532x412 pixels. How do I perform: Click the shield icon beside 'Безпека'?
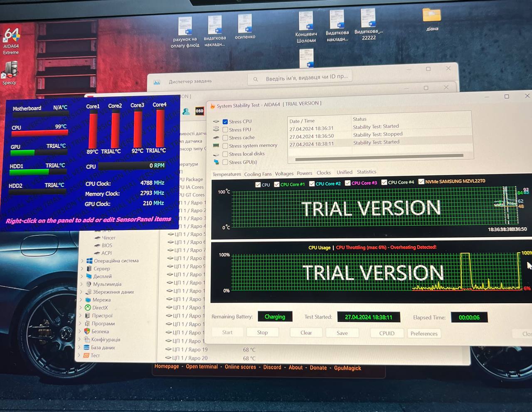[x=87, y=331]
